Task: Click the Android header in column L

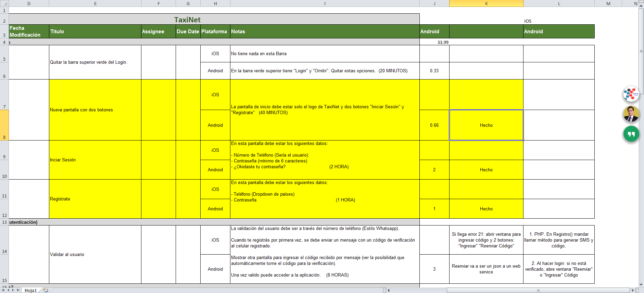Action: coord(559,31)
